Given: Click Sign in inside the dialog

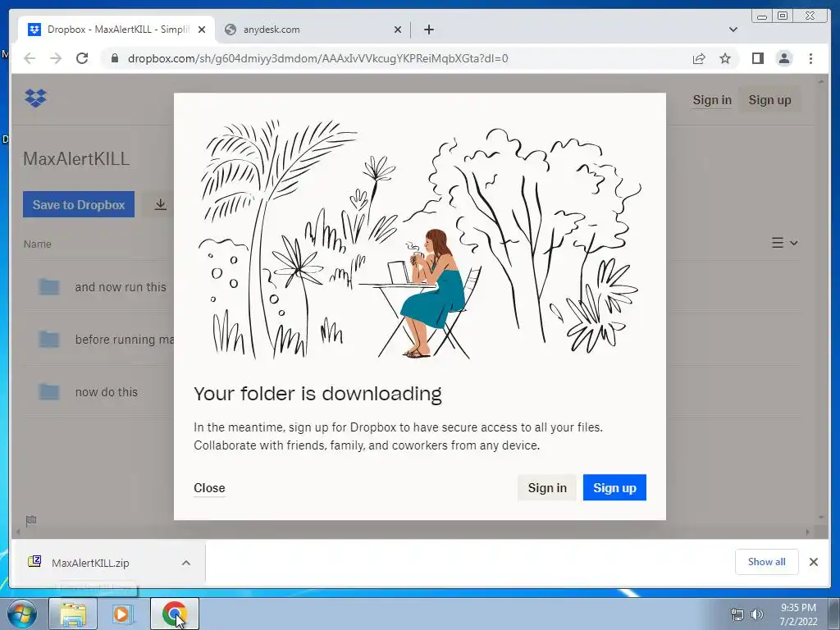Looking at the screenshot, I should (x=547, y=488).
